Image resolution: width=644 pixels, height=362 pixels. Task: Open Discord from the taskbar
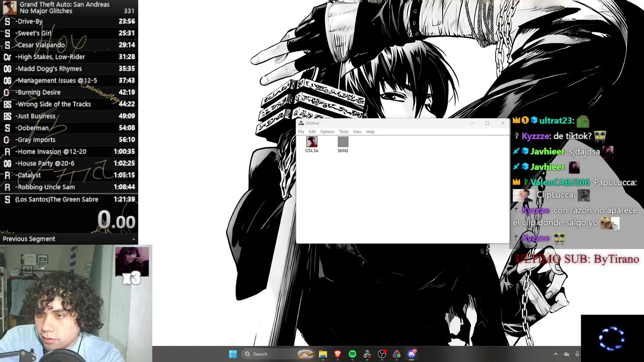pos(412,354)
